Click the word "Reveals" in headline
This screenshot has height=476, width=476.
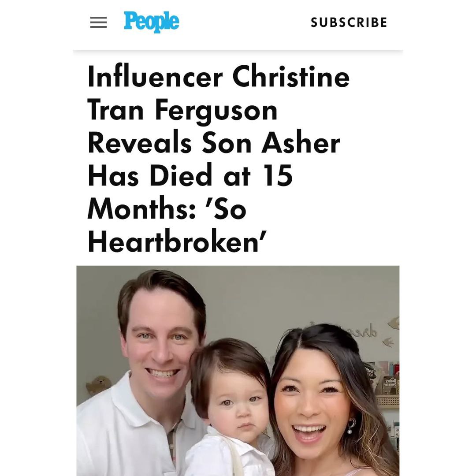[x=140, y=143]
